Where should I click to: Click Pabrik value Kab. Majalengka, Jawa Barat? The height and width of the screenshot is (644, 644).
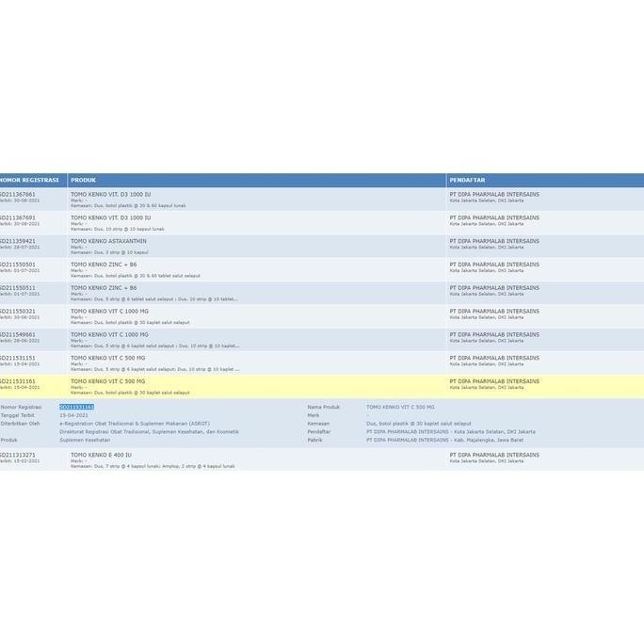[444, 440]
